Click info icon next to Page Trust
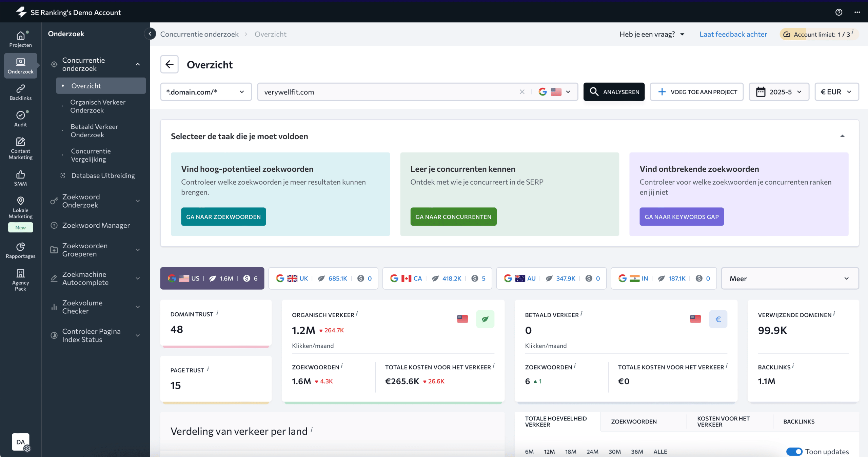The height and width of the screenshot is (457, 868). pos(208,369)
